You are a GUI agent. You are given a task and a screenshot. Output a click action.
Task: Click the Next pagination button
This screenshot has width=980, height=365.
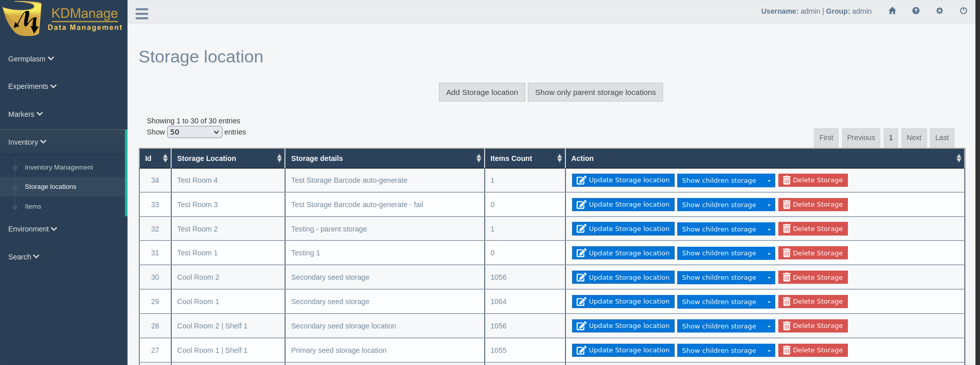pyautogui.click(x=913, y=138)
